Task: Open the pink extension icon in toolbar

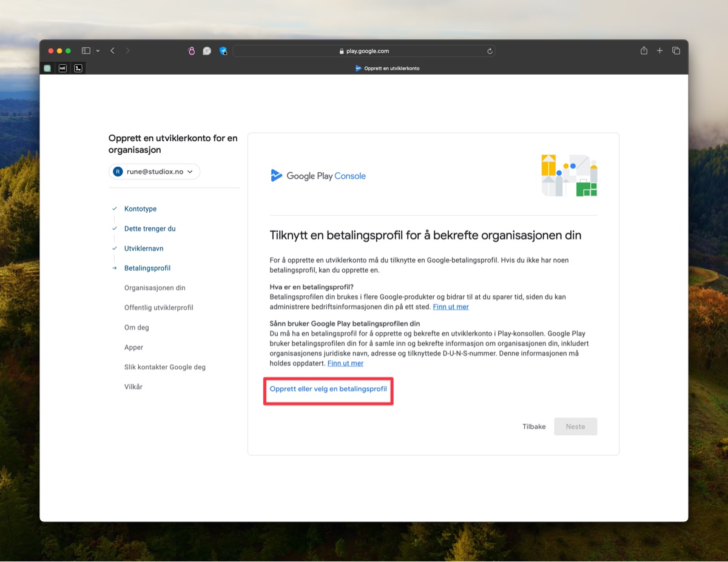Action: pyautogui.click(x=192, y=51)
